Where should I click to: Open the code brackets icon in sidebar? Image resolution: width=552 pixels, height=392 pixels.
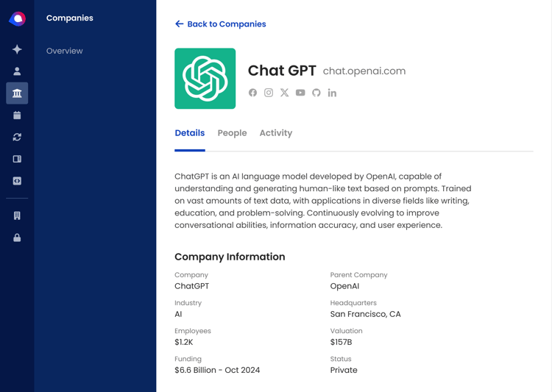[17, 181]
